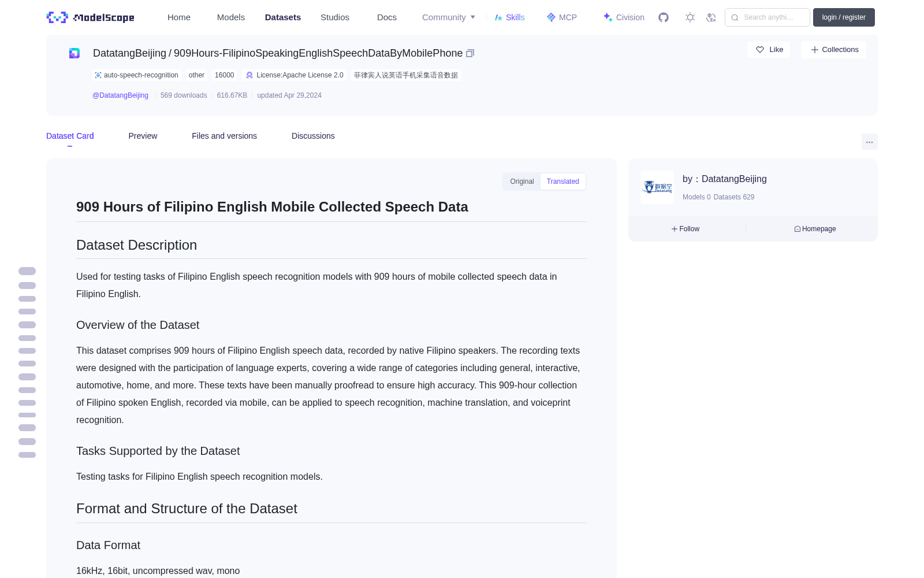Follow DatatangBeijing
This screenshot has width=924, height=578.
685,229
